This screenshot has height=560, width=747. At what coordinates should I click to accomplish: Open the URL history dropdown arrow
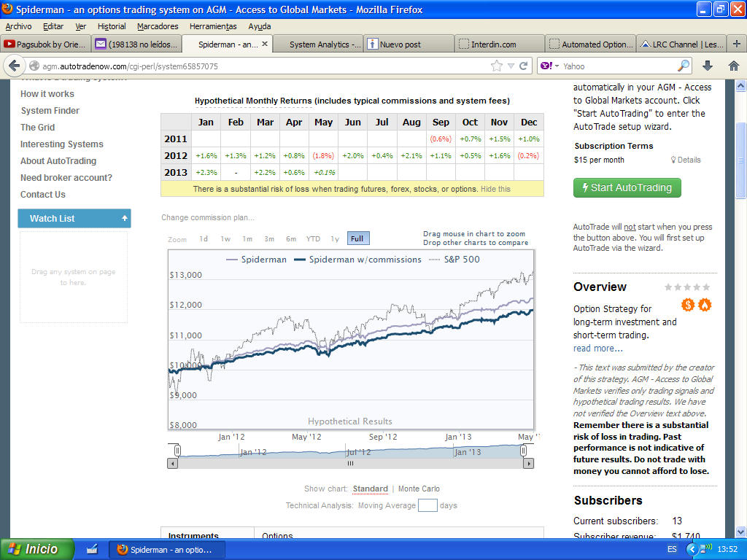click(511, 66)
